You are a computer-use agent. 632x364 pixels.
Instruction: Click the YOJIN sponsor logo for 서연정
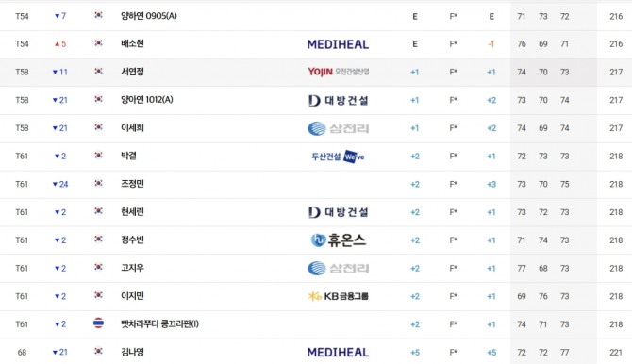[339, 72]
